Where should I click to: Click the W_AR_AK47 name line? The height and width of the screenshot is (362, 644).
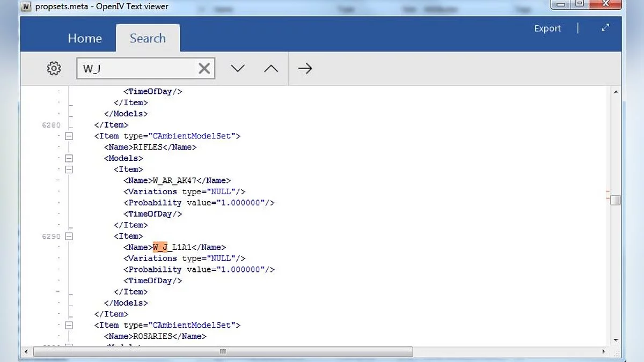pyautogui.click(x=177, y=181)
